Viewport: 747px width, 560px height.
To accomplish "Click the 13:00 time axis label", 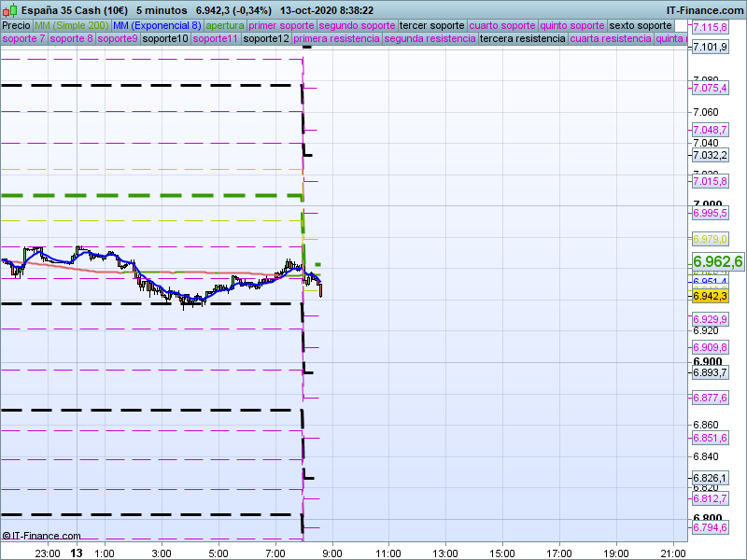I will (445, 553).
